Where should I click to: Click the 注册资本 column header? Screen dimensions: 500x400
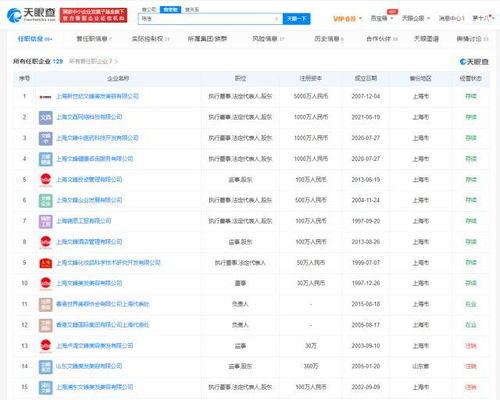click(x=311, y=78)
